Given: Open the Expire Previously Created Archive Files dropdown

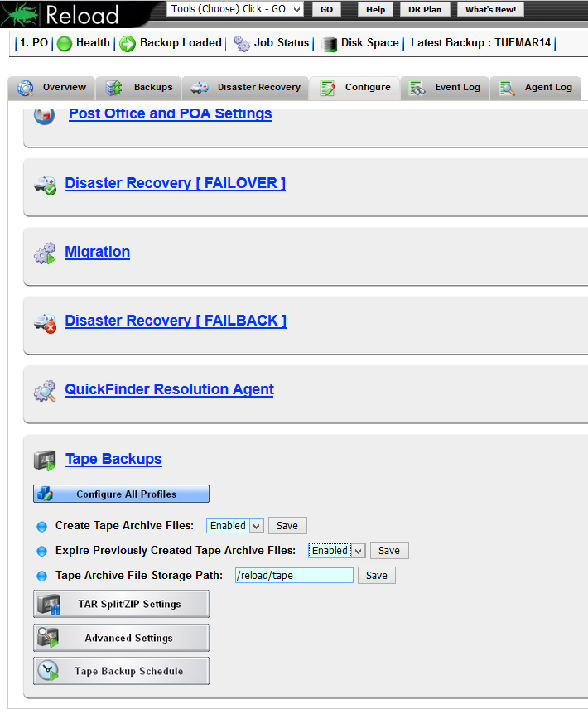Looking at the screenshot, I should (337, 551).
